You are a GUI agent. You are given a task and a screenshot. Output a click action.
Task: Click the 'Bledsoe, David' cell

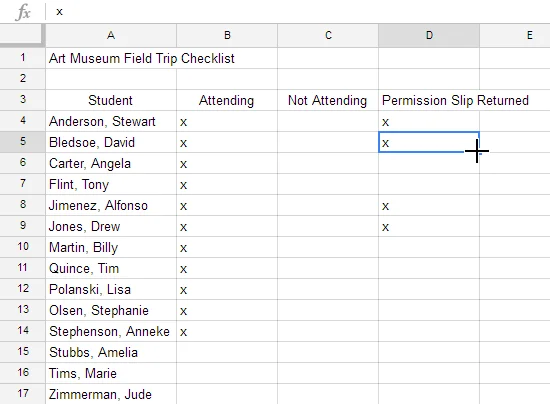pyautogui.click(x=111, y=142)
